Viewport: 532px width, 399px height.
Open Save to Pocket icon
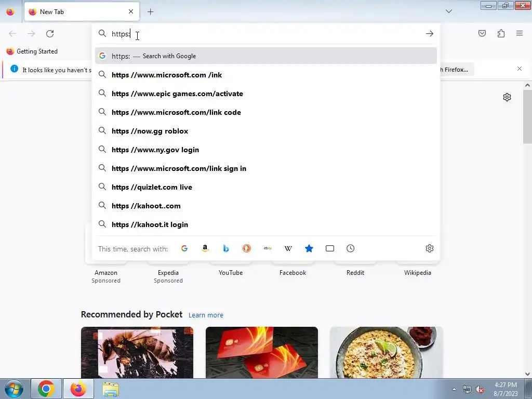(x=482, y=33)
